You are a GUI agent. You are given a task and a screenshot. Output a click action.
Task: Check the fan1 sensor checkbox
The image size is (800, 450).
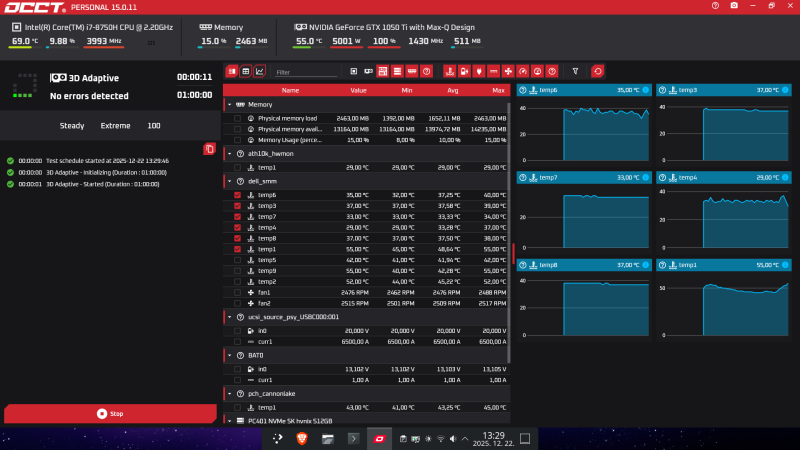[x=237, y=292]
